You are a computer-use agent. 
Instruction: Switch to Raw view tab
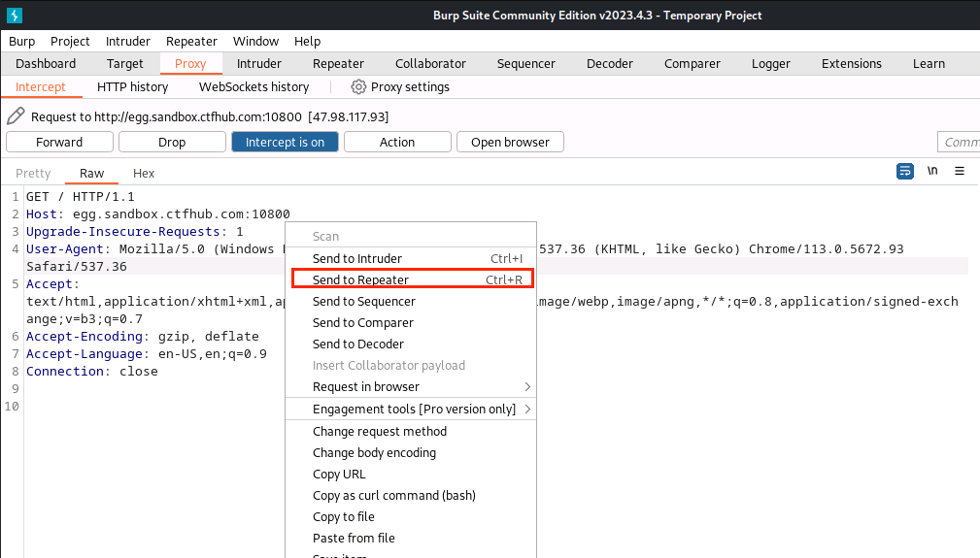pyautogui.click(x=92, y=173)
